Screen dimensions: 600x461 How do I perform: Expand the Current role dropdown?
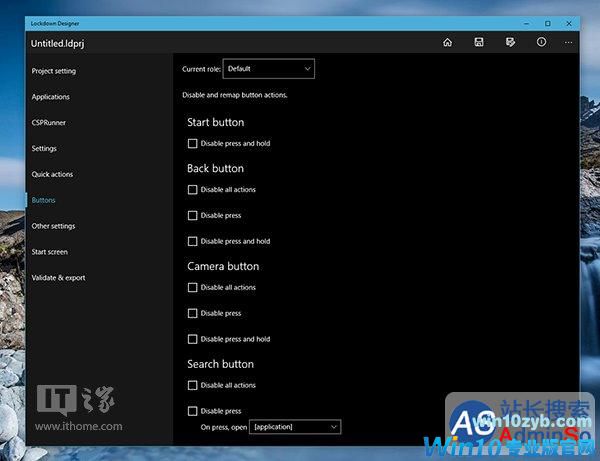(269, 69)
